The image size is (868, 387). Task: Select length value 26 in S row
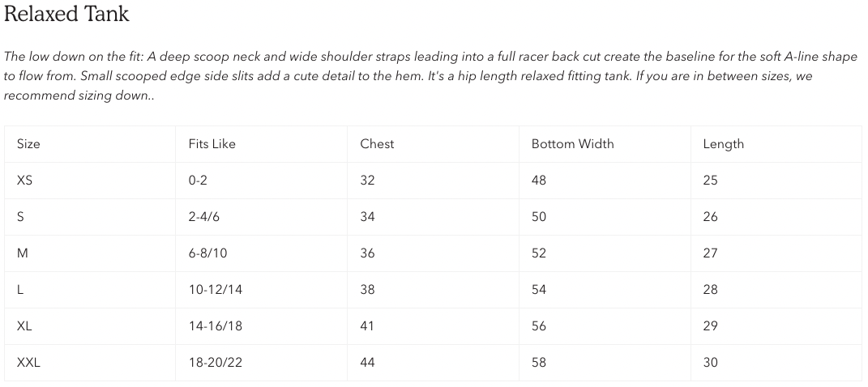(710, 217)
